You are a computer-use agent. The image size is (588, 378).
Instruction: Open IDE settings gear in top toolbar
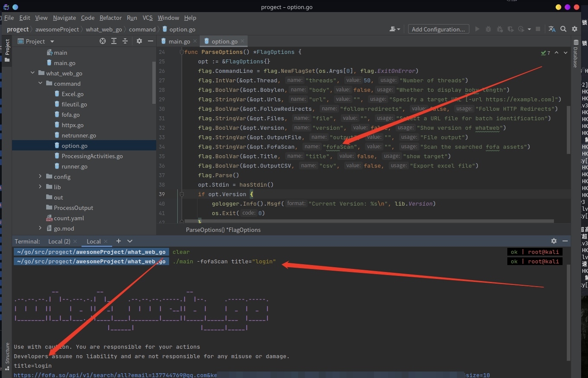[x=575, y=29]
